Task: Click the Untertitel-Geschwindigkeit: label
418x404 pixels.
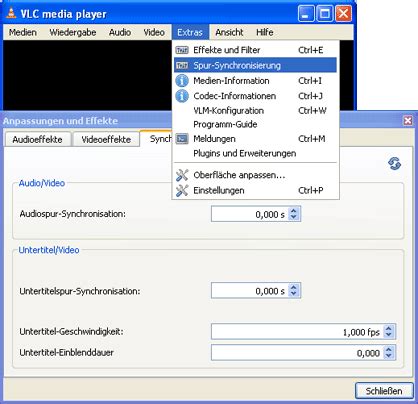Action: (x=71, y=332)
